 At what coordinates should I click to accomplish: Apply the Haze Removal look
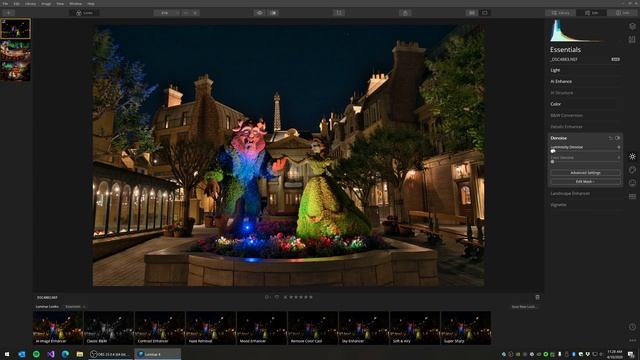pos(211,328)
